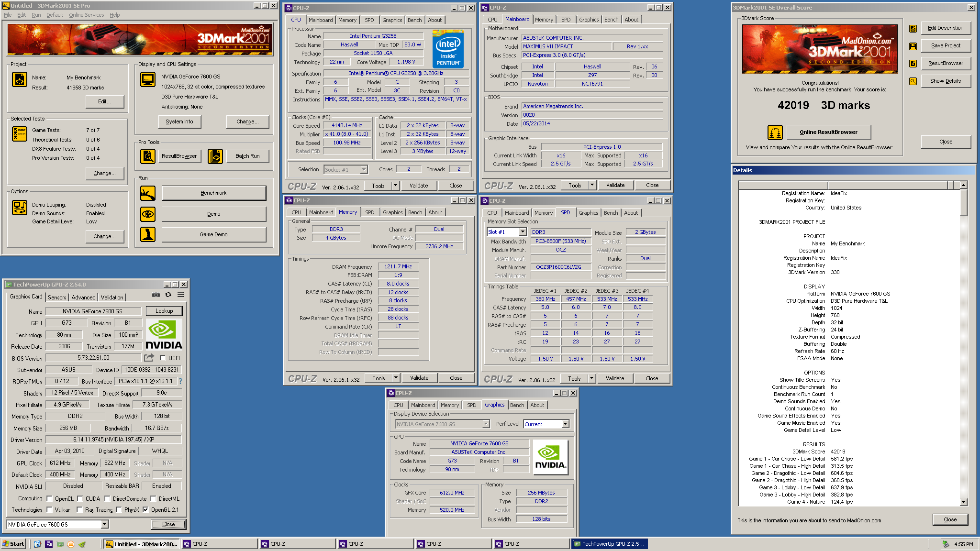
Task: Toggle the DirectCompute checkbox
Action: pyautogui.click(x=107, y=499)
